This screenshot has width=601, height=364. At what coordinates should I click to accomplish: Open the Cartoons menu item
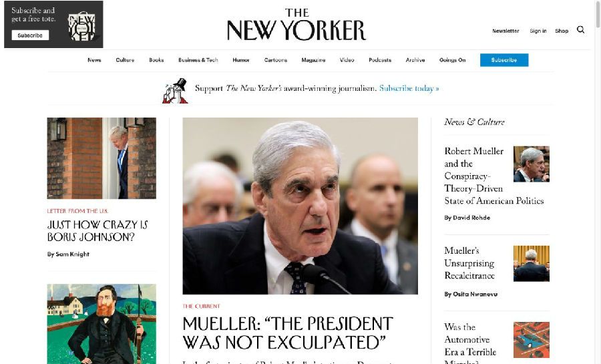[276, 60]
